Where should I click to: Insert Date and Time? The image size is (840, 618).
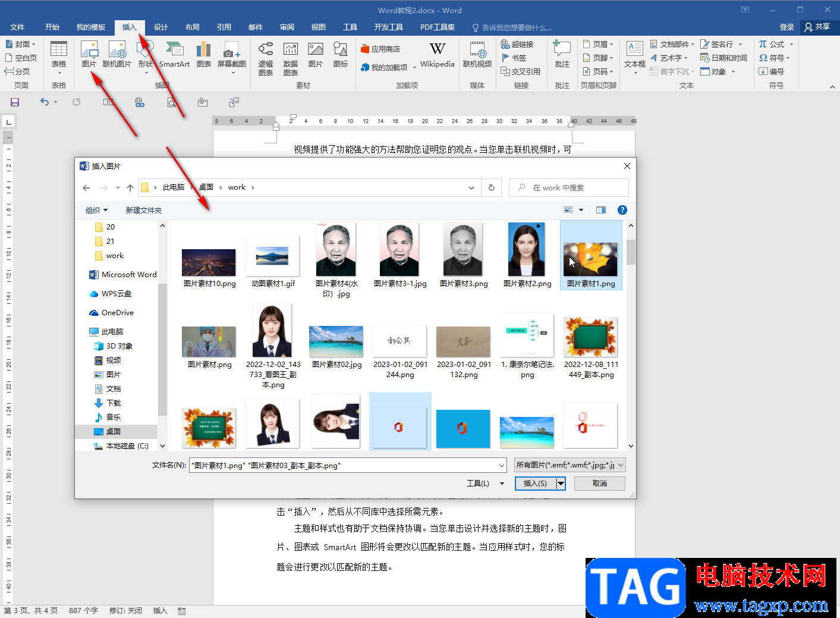point(724,58)
